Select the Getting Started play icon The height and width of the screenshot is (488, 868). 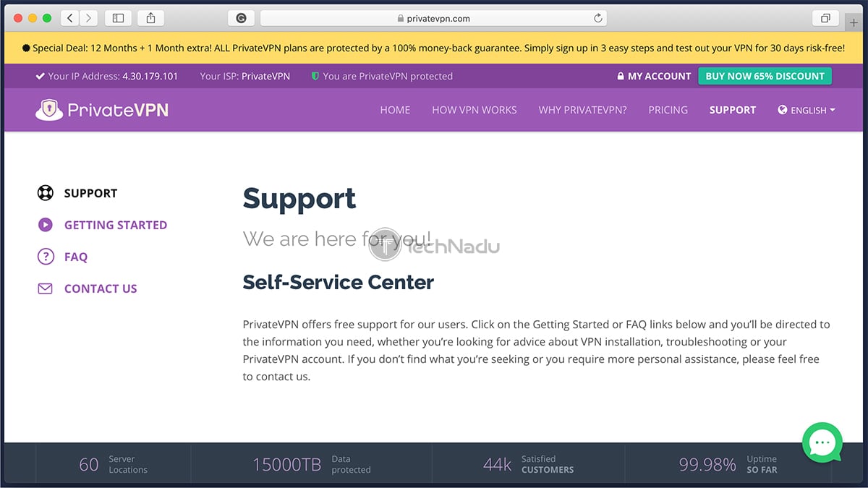click(x=45, y=225)
